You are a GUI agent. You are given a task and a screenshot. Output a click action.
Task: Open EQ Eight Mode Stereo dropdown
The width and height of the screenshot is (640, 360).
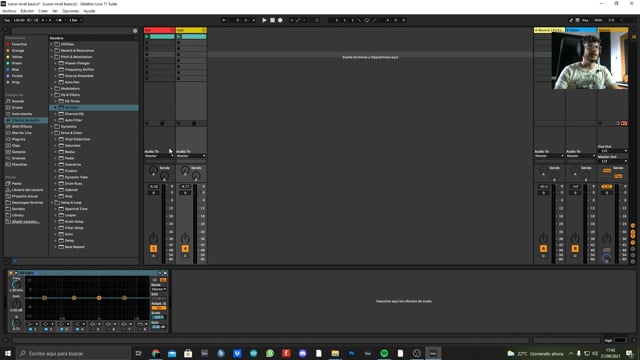159,289
